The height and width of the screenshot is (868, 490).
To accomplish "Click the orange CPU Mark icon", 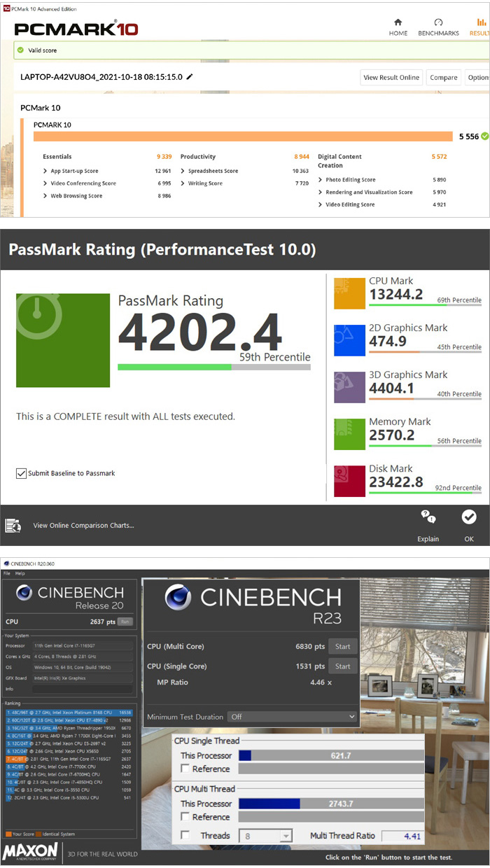I will pyautogui.click(x=349, y=293).
